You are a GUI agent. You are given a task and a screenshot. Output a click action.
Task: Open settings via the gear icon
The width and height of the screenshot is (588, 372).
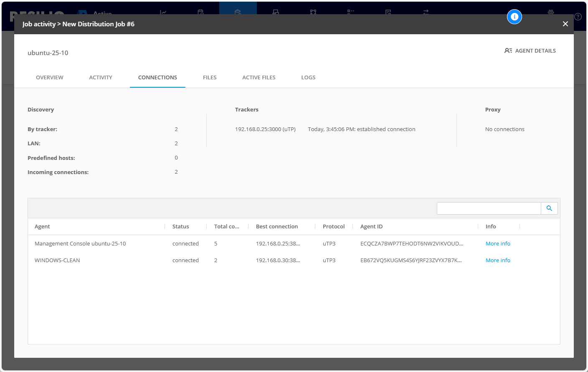click(551, 12)
